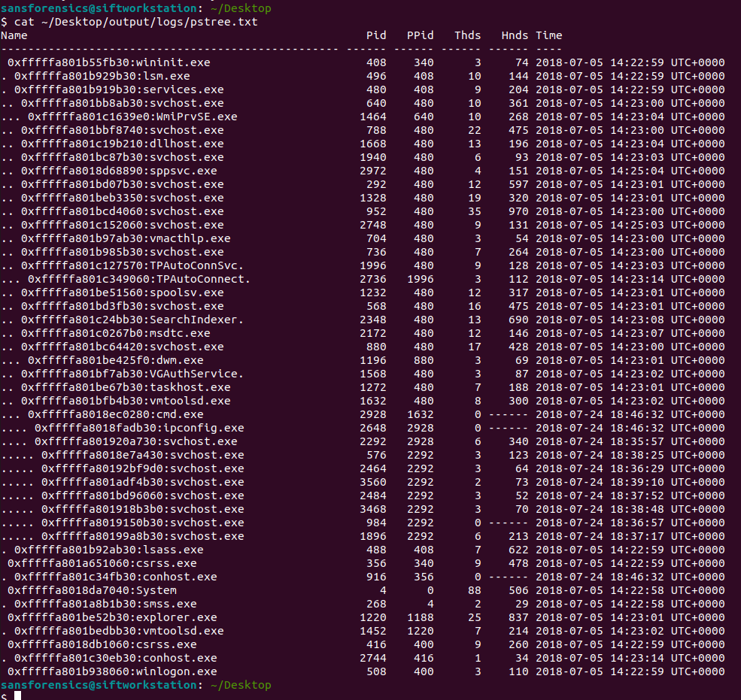
Task: Select svchost.exe at 0xfffffa801bcd4060
Action: pyautogui.click(x=123, y=211)
